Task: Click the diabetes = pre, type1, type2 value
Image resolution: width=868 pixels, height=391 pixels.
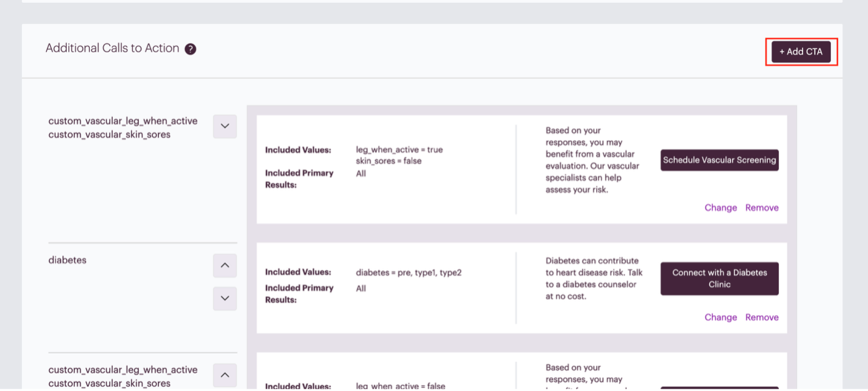Action: (x=409, y=273)
